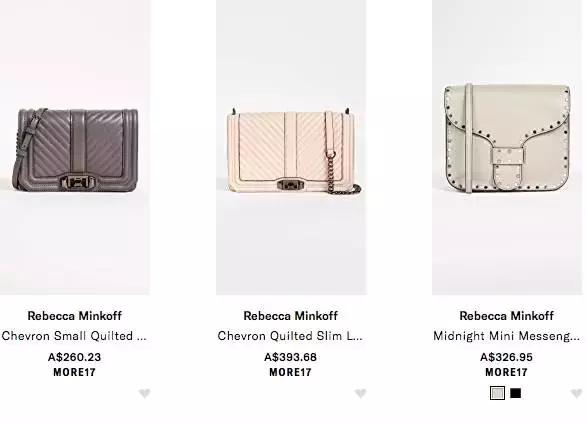The height and width of the screenshot is (423, 587).
Task: Click the A$393.68 price
Action: coord(291,357)
